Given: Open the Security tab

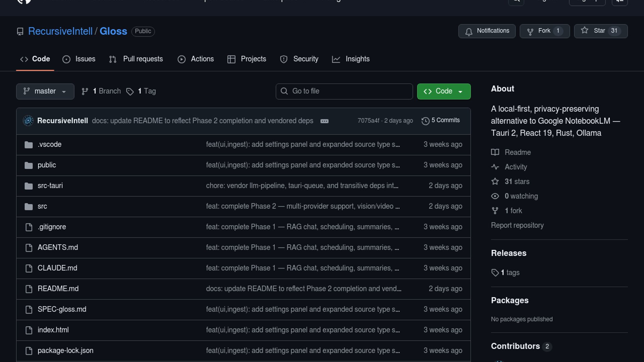Looking at the screenshot, I should tap(299, 59).
